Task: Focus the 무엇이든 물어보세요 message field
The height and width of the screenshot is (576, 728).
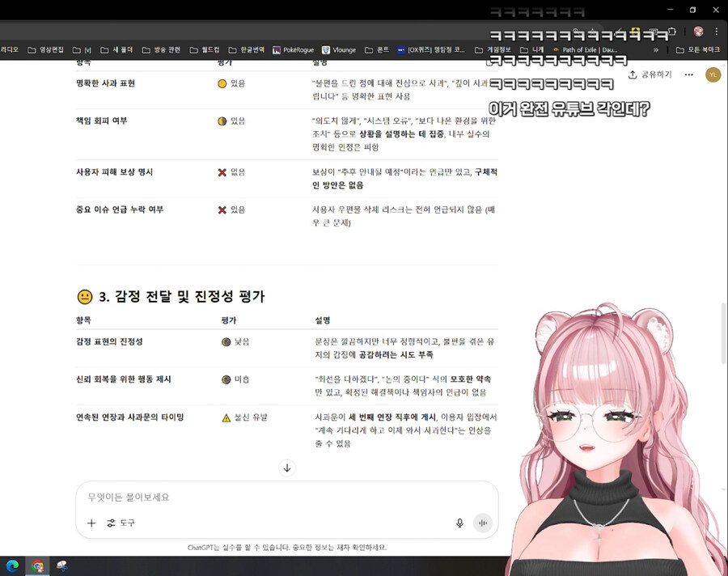Action: point(283,497)
